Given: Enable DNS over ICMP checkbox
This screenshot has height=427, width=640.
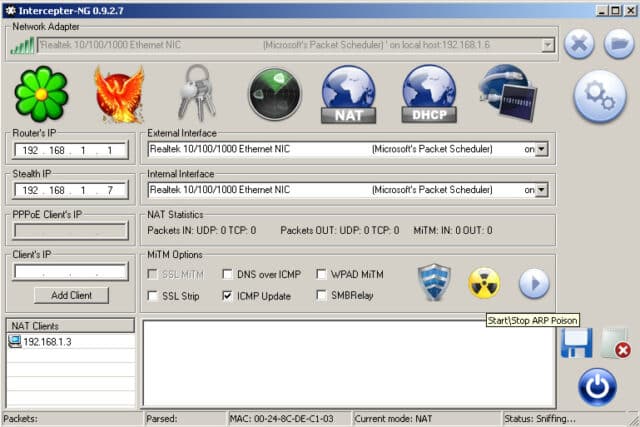Looking at the screenshot, I should tap(227, 274).
